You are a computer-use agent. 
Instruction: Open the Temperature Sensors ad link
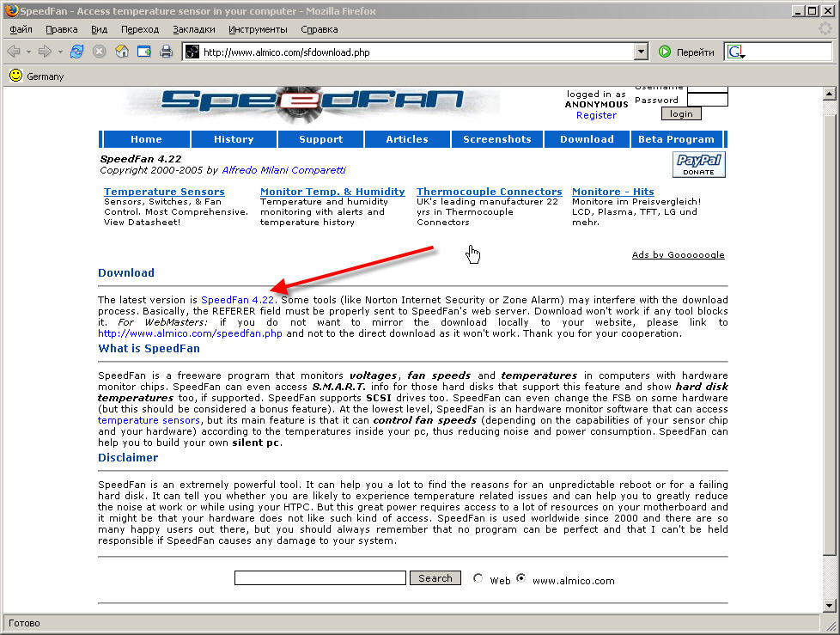click(x=164, y=192)
